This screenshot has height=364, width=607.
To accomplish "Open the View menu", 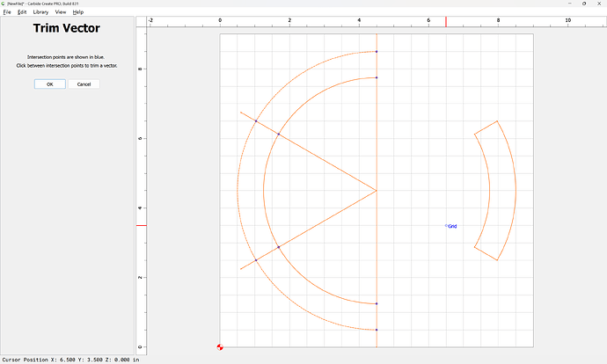I will coord(60,12).
